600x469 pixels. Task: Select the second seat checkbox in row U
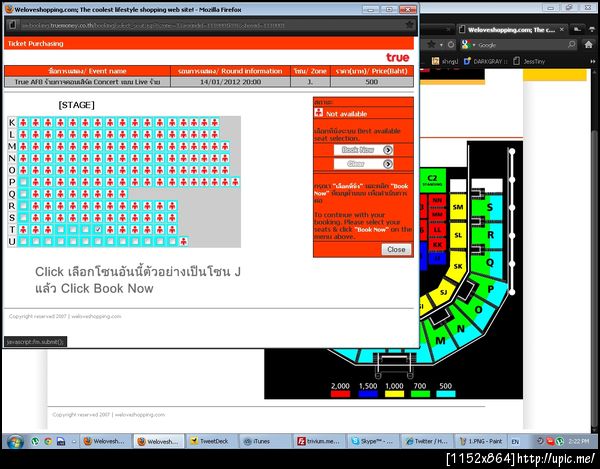(x=36, y=241)
